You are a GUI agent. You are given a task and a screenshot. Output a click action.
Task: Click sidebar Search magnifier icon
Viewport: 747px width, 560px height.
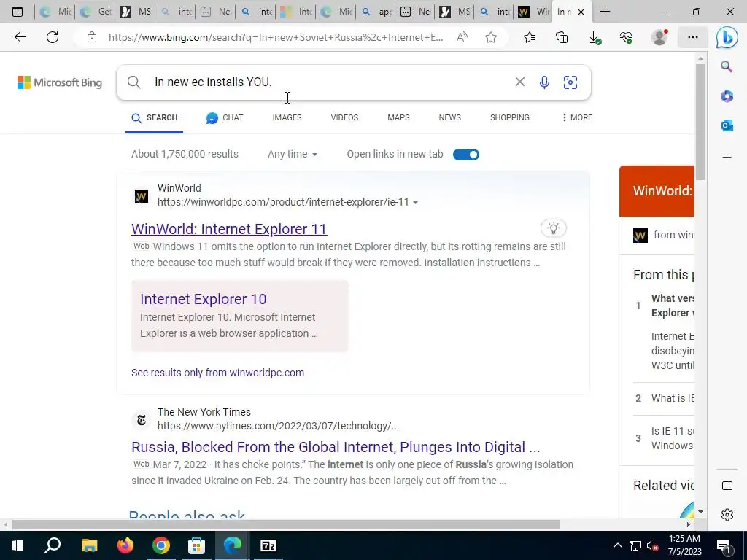727,66
